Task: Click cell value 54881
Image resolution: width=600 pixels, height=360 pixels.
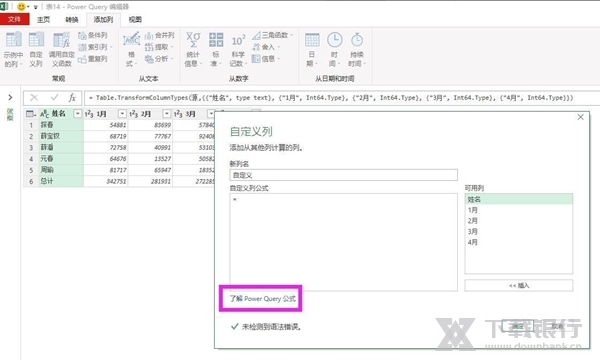Action: point(106,125)
